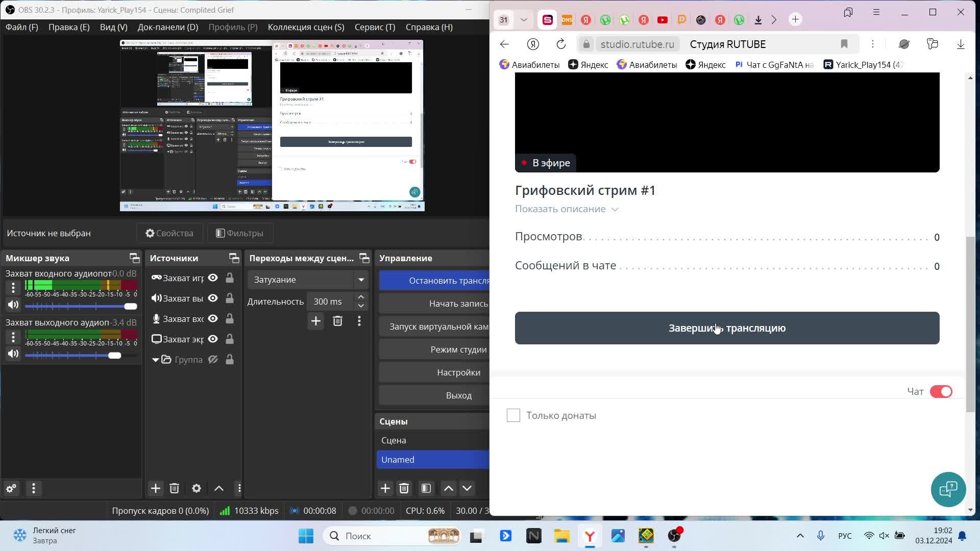Screen dimensions: 980x551
Task: Show hidden system tray icons chevron
Action: pyautogui.click(x=800, y=536)
